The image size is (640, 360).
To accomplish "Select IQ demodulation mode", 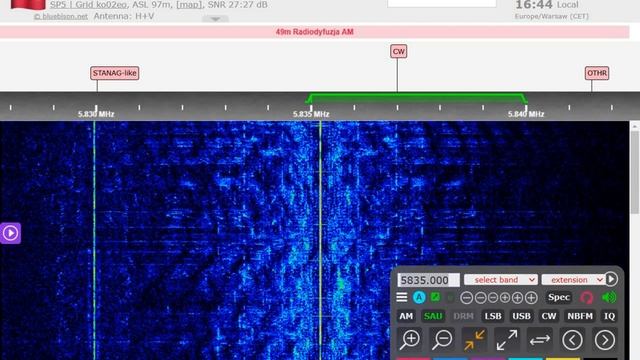I will pos(609,316).
